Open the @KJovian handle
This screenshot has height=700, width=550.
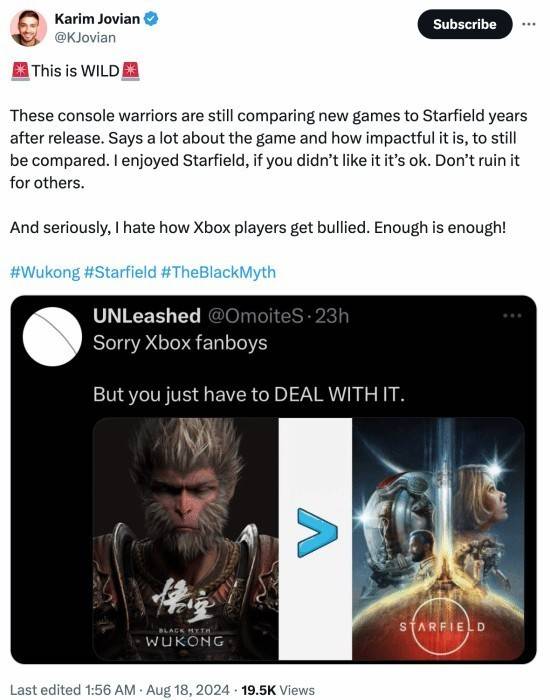(85, 38)
